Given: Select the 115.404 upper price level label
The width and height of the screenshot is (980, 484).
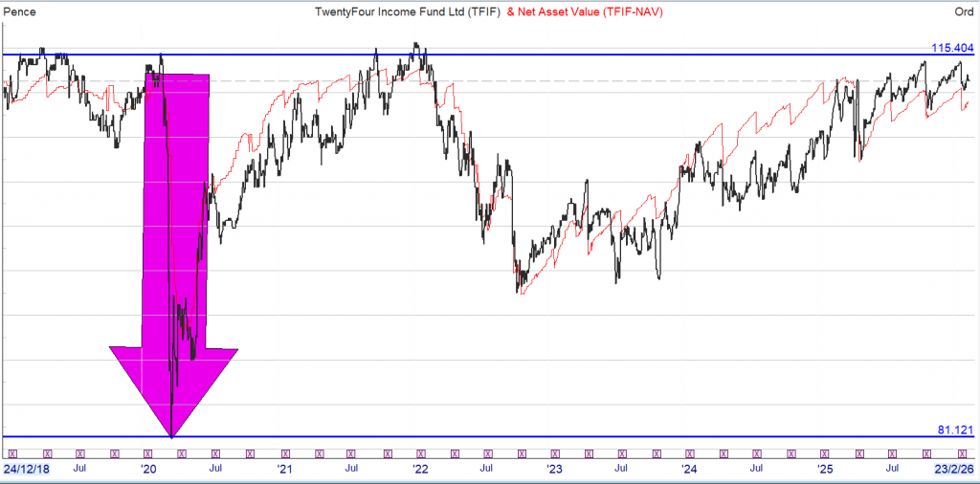Looking at the screenshot, I should (952, 47).
